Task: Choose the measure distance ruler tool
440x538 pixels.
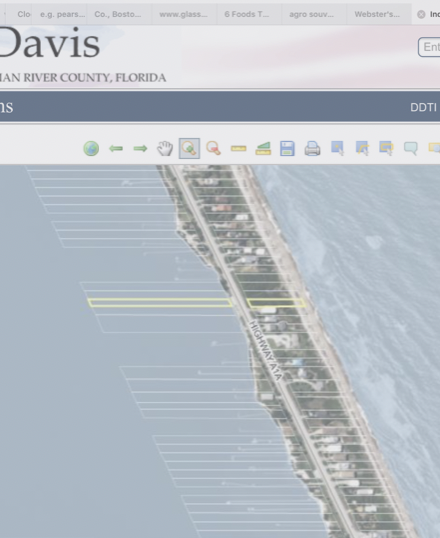Action: pos(239,149)
